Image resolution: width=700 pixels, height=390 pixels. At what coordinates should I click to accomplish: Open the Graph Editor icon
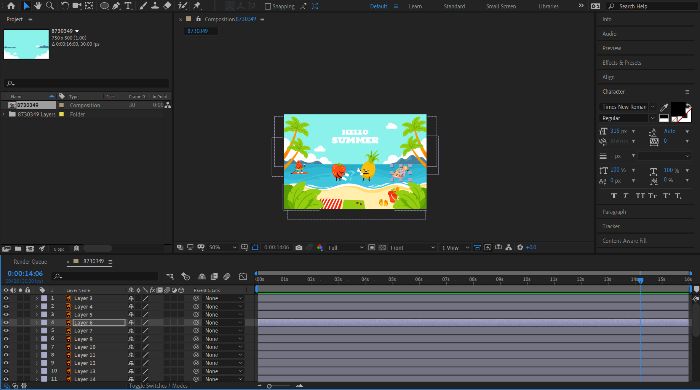click(x=243, y=277)
